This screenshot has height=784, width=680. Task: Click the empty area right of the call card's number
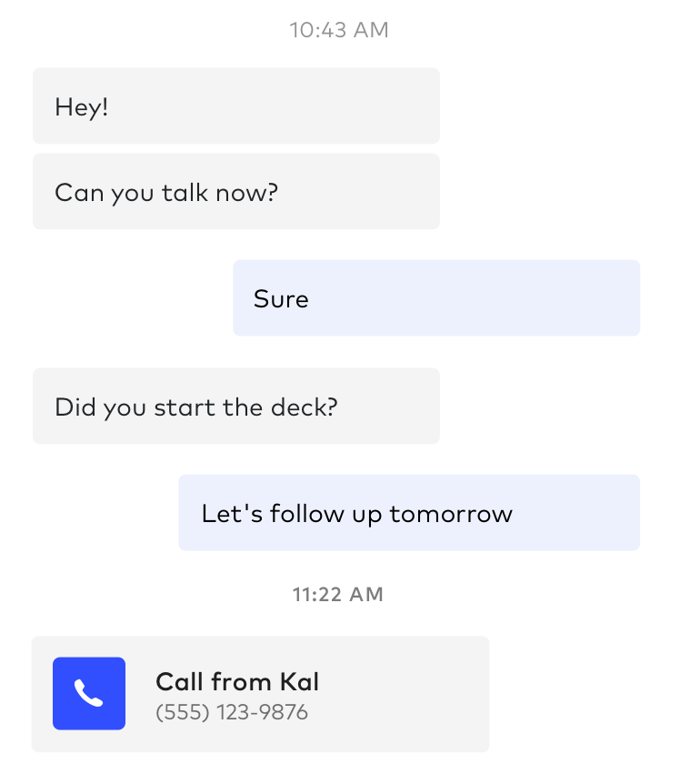click(x=400, y=713)
